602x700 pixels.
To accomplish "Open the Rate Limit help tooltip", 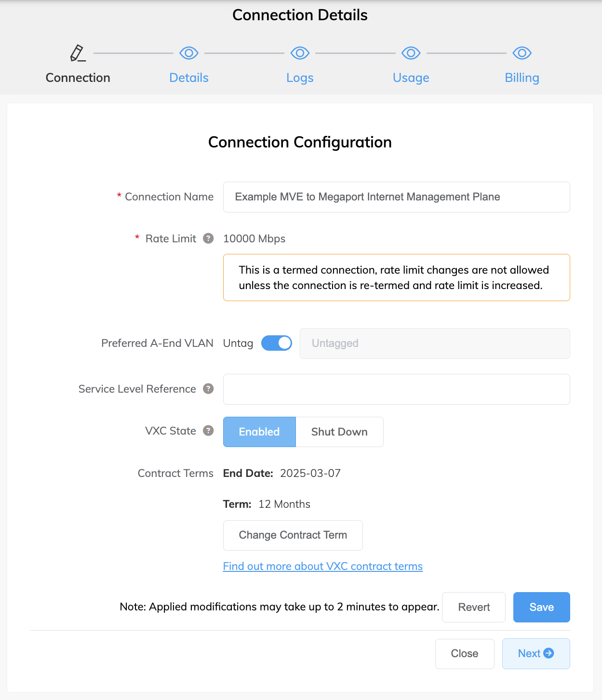I will click(x=208, y=238).
